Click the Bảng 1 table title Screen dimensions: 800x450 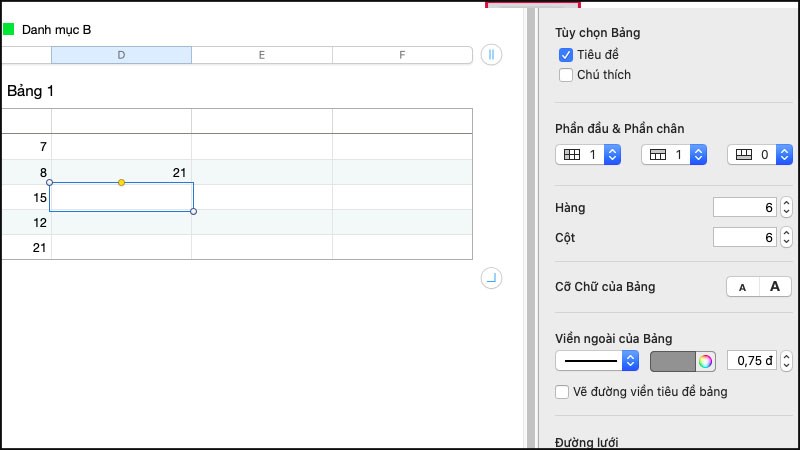coord(31,91)
